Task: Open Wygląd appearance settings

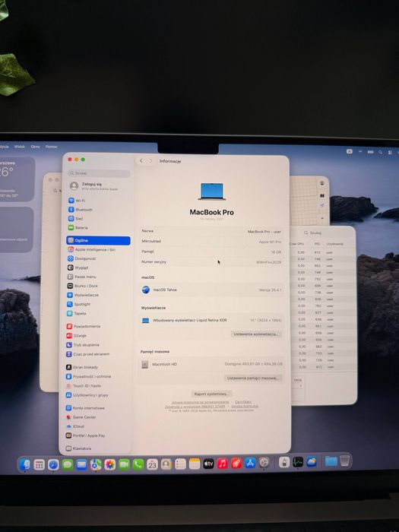Action: coord(78,268)
